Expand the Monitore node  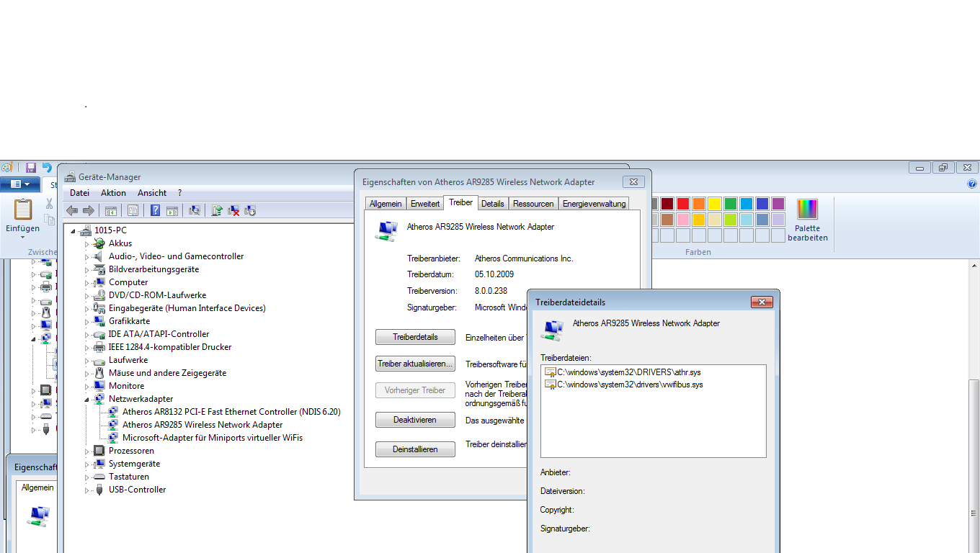coord(87,387)
